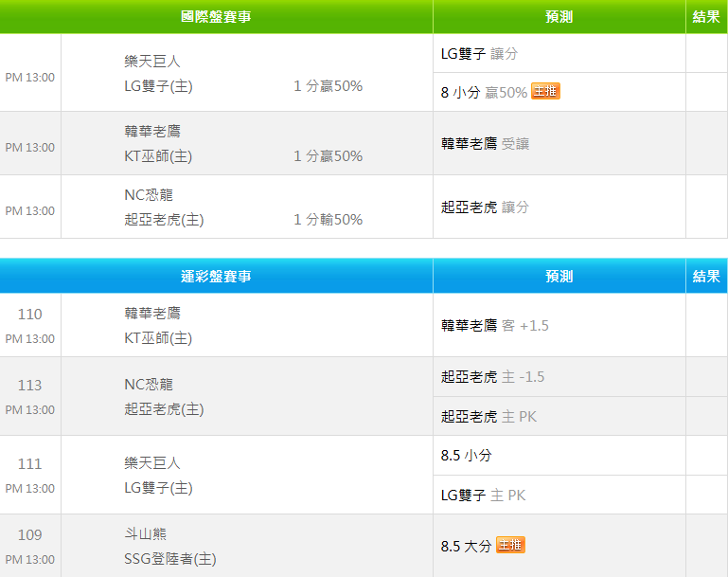
Task: Click NC恐龍 in the 國際盤賽事 table
Action: [149, 194]
